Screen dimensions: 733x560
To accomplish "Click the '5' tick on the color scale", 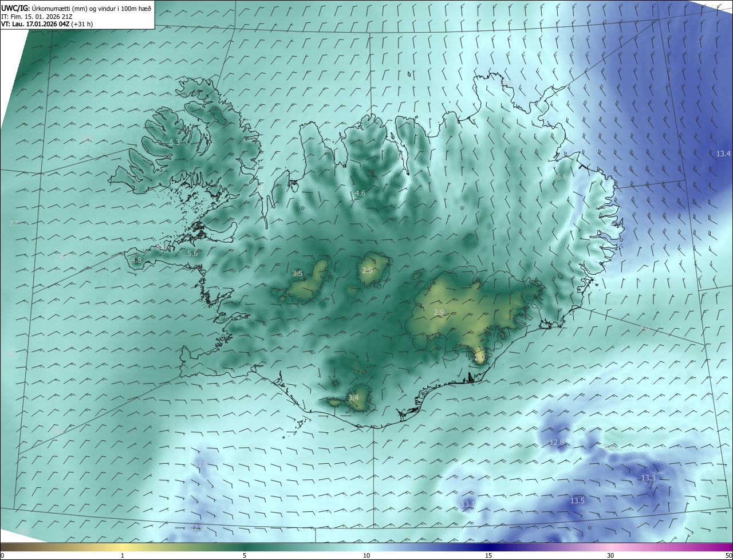I will click(x=245, y=555).
